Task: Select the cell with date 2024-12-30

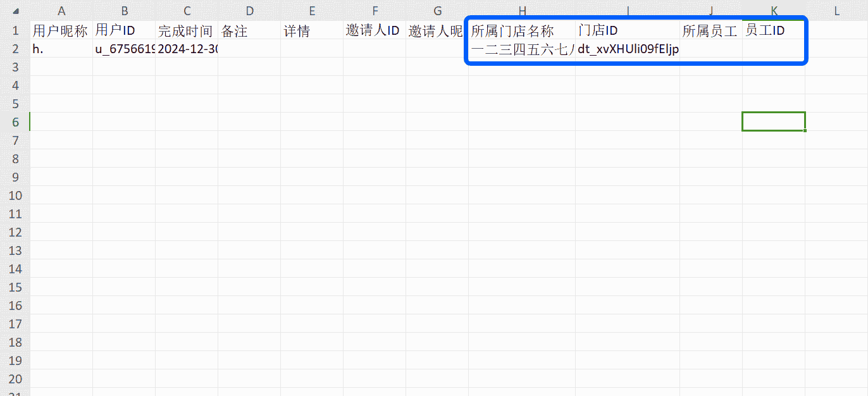Action: tap(187, 49)
